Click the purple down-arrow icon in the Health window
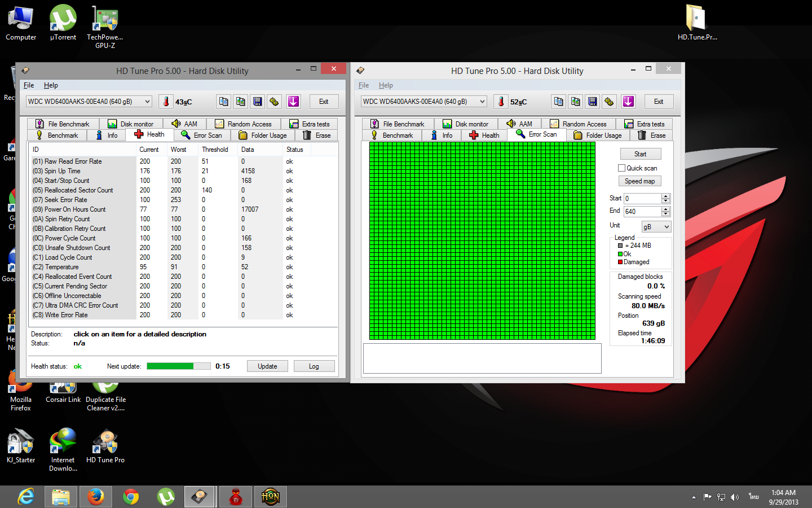Screen dimensions: 812x508 click(x=293, y=102)
